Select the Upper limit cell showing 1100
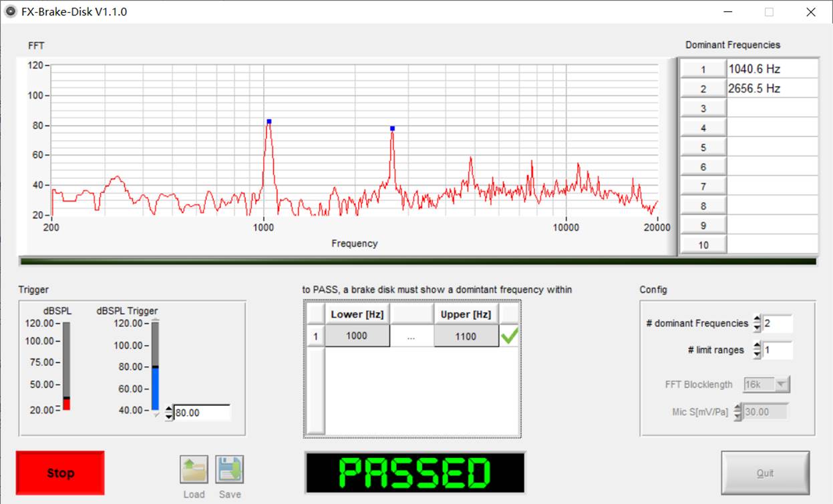The image size is (833, 504). point(466,336)
